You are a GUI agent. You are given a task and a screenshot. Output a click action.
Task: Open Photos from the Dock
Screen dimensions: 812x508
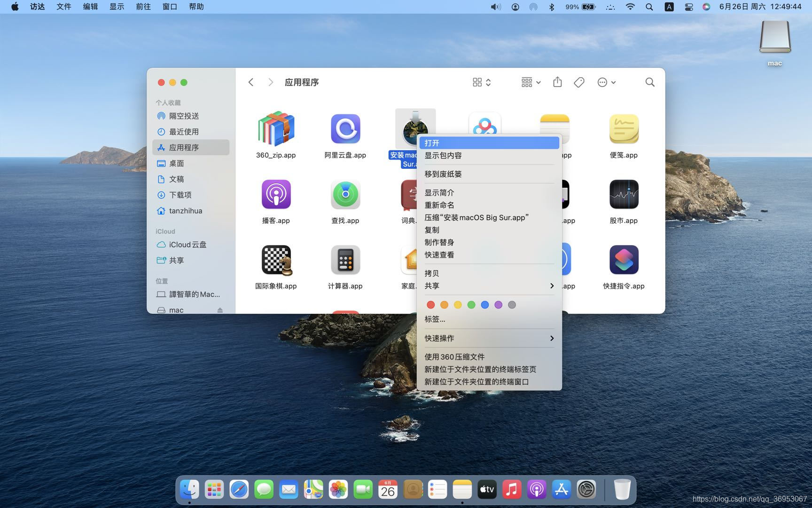point(338,490)
